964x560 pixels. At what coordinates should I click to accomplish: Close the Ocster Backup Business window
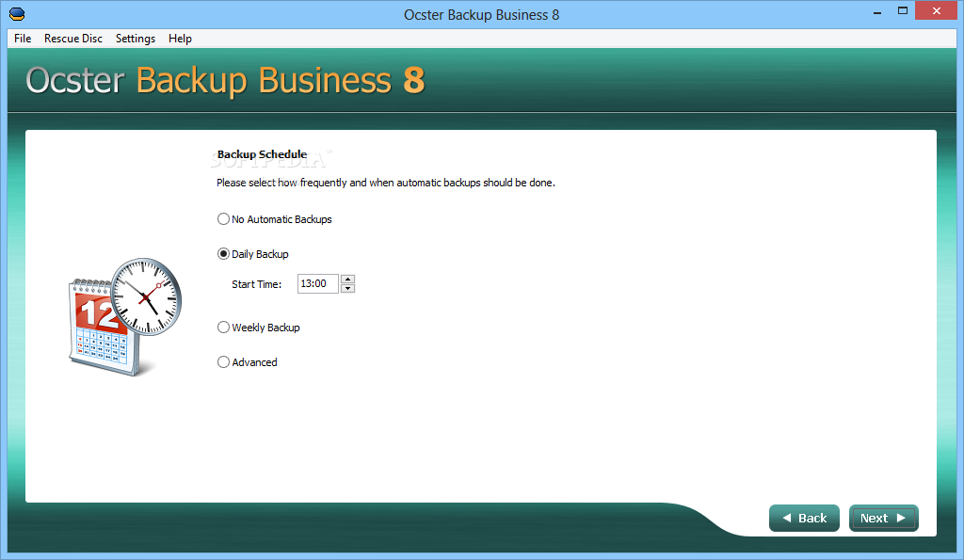937,10
